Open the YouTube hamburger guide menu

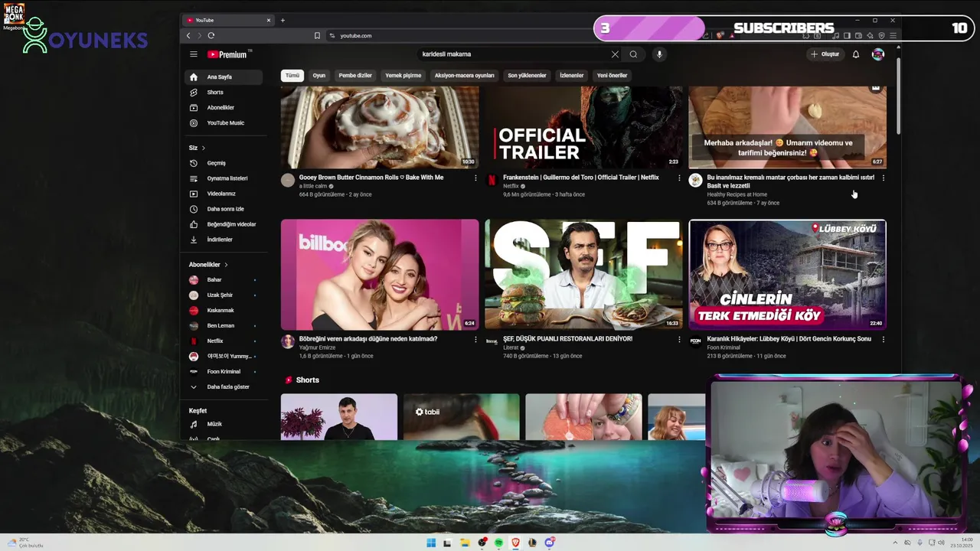click(194, 54)
